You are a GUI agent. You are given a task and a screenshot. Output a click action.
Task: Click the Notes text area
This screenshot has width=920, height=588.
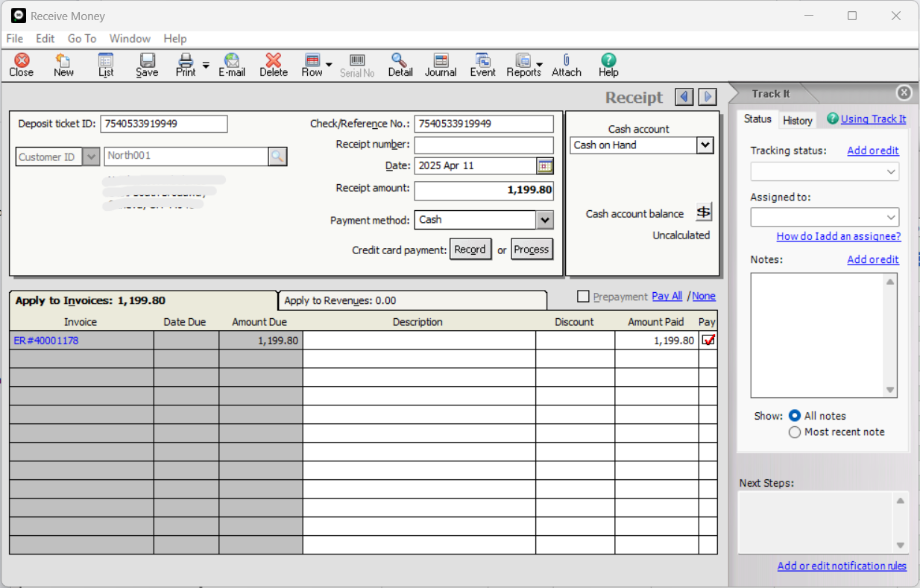tap(817, 335)
